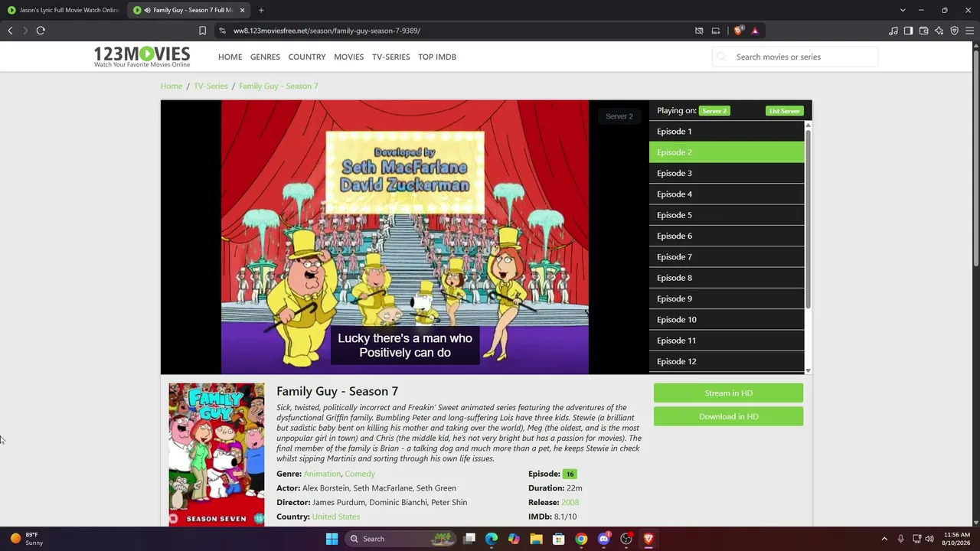Select Episode 8 from the list

tap(727, 278)
